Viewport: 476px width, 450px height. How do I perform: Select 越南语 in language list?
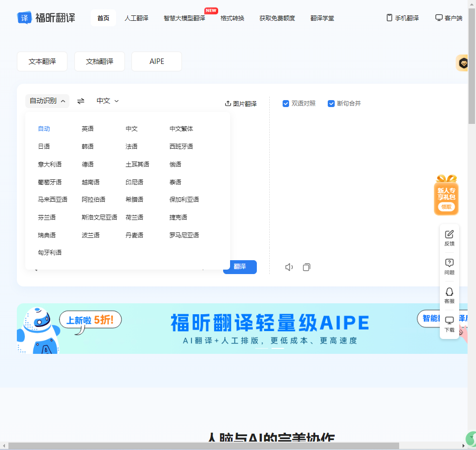(90, 182)
